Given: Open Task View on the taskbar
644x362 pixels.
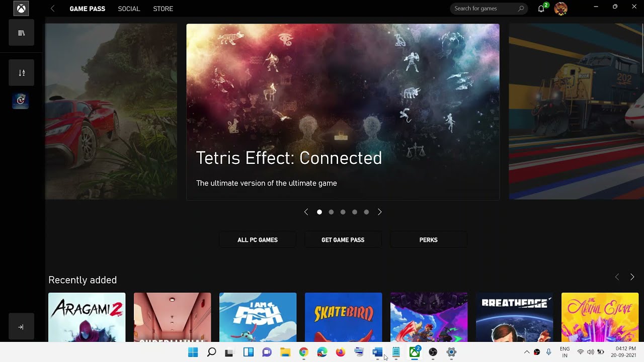Looking at the screenshot, I should click(229, 352).
